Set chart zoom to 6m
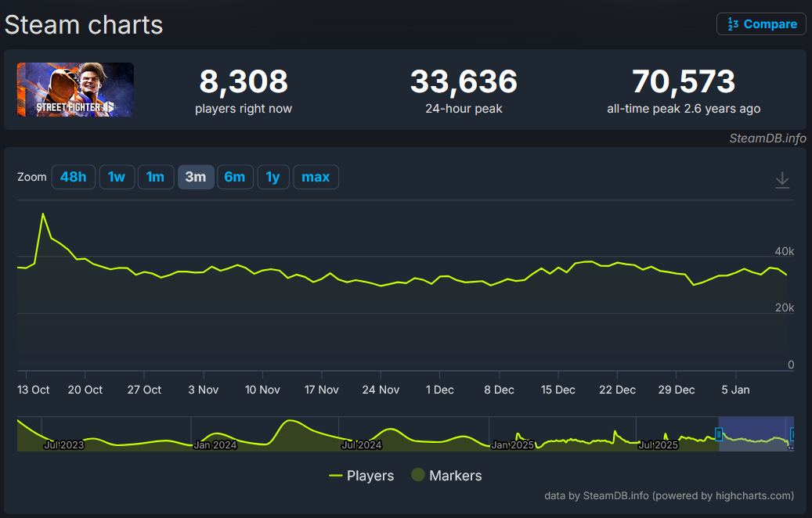Screen dimensions: 812x518 [x=235, y=177]
